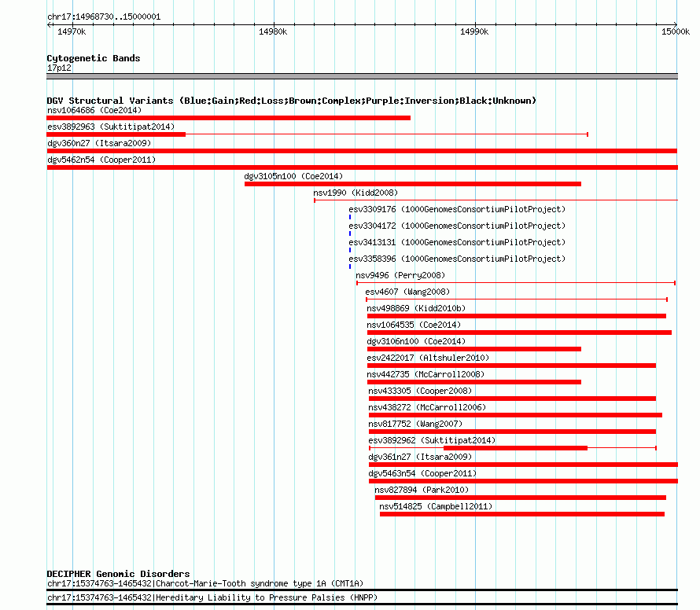The height and width of the screenshot is (610, 700).
Task: Select the nsv1064535 (Coe2014) variant label
Action: 414,325
